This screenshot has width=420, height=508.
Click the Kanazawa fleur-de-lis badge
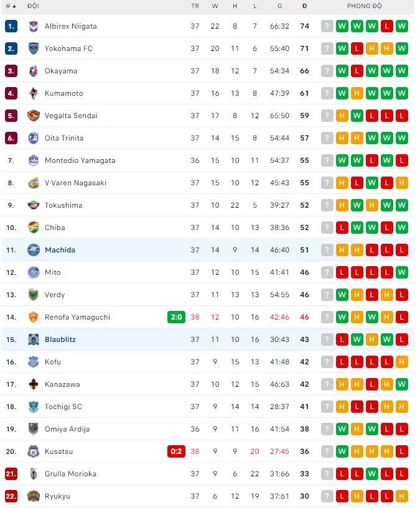tap(34, 384)
